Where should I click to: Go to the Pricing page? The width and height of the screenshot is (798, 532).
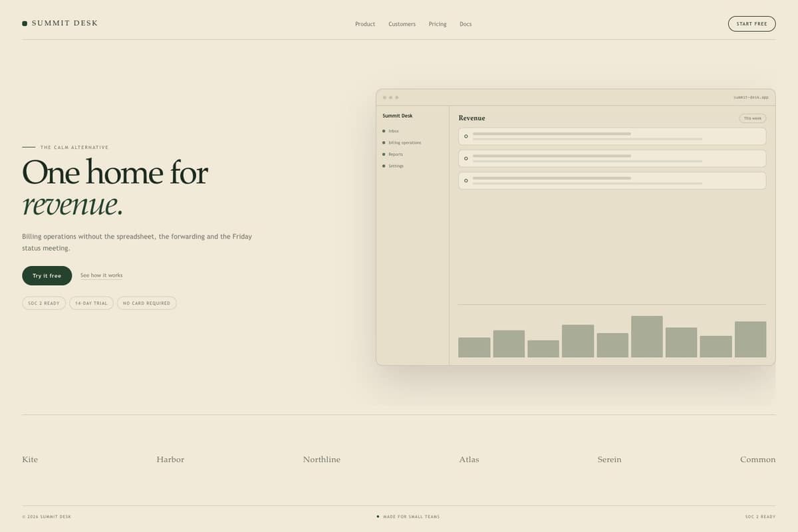[x=438, y=24]
